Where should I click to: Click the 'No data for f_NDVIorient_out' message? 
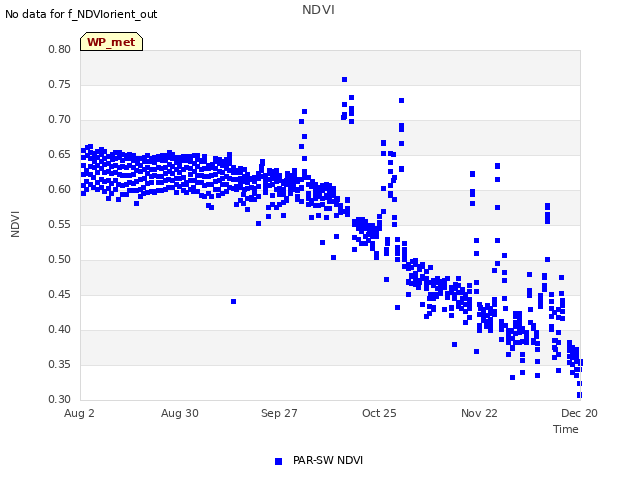point(81,14)
